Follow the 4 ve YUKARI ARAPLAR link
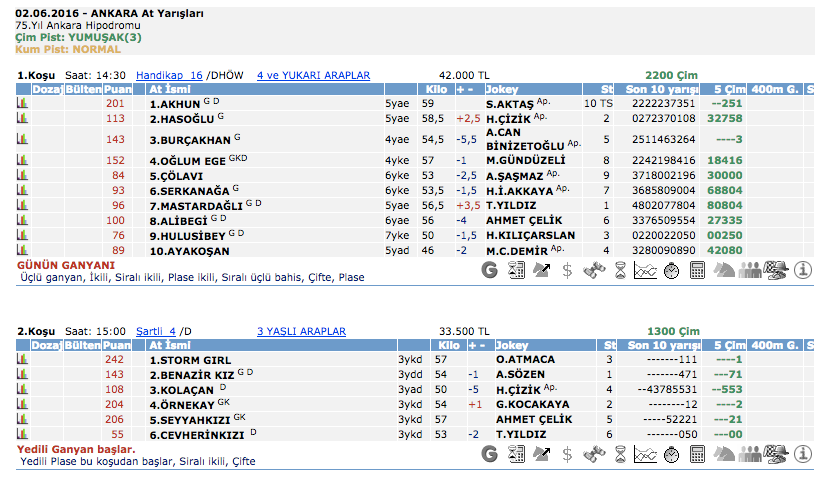The width and height of the screenshot is (829, 482). (x=313, y=75)
